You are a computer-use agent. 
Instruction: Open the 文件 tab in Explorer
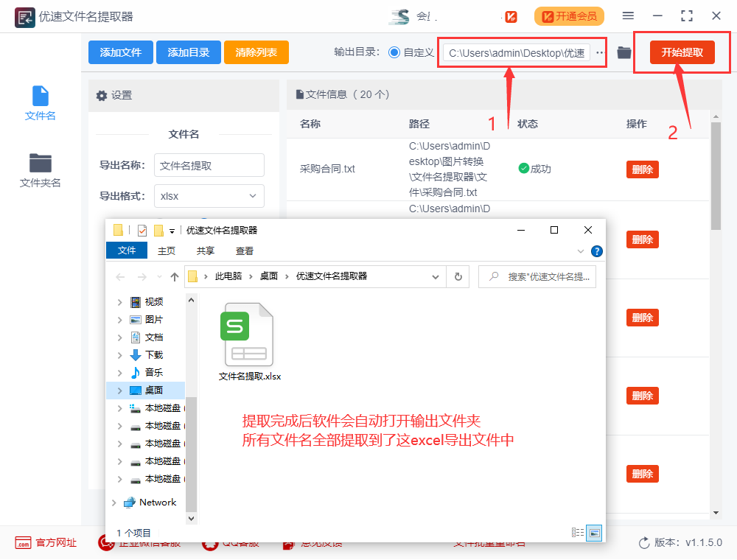point(127,251)
